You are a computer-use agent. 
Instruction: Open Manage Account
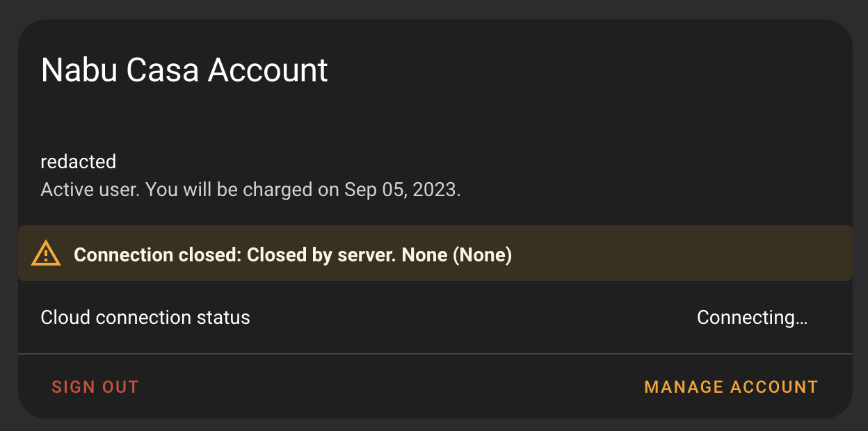click(730, 387)
